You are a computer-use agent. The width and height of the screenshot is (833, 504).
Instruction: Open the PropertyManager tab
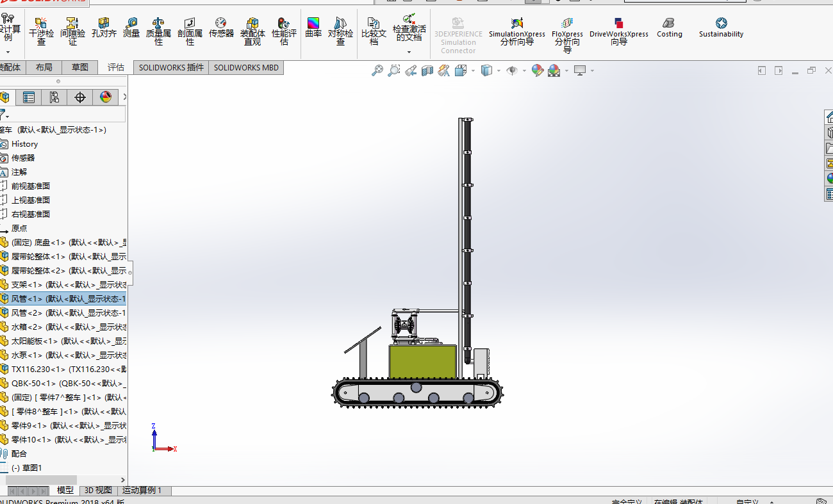click(29, 97)
